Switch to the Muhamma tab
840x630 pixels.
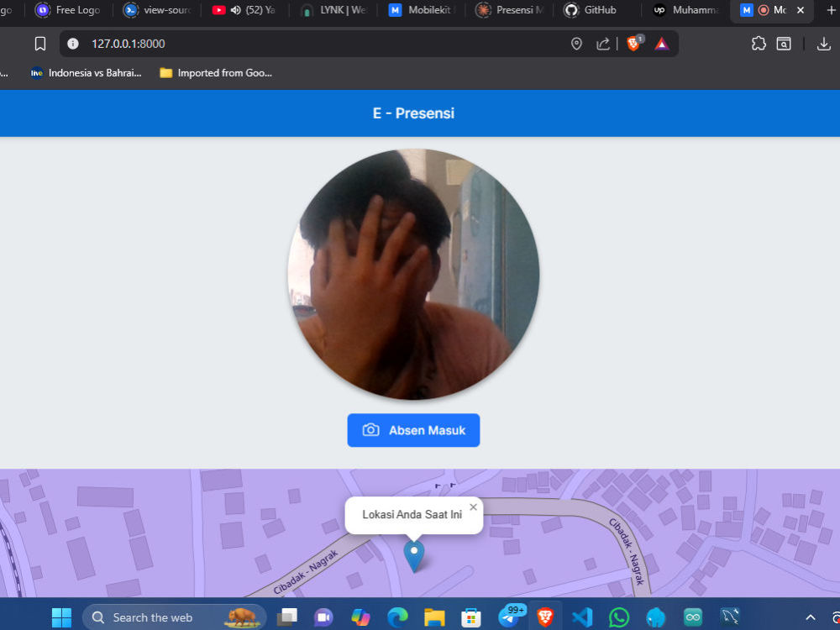click(685, 10)
